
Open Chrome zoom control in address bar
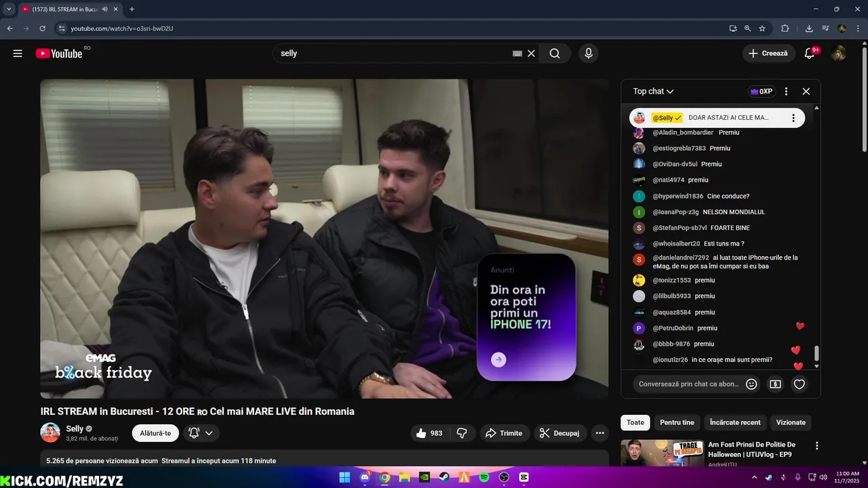click(x=747, y=28)
